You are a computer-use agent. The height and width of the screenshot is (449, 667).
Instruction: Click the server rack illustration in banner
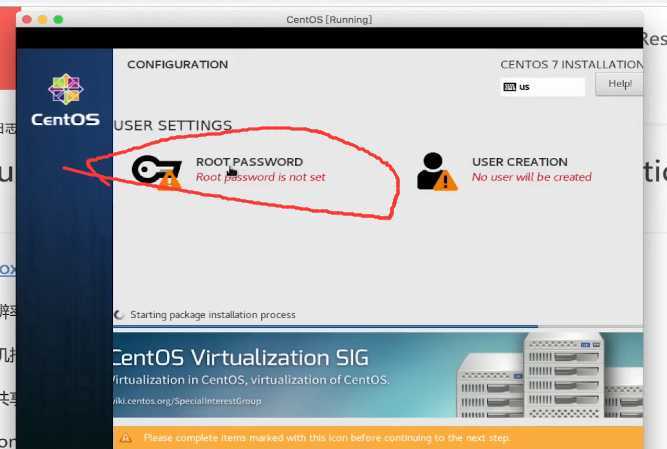[x=549, y=375]
